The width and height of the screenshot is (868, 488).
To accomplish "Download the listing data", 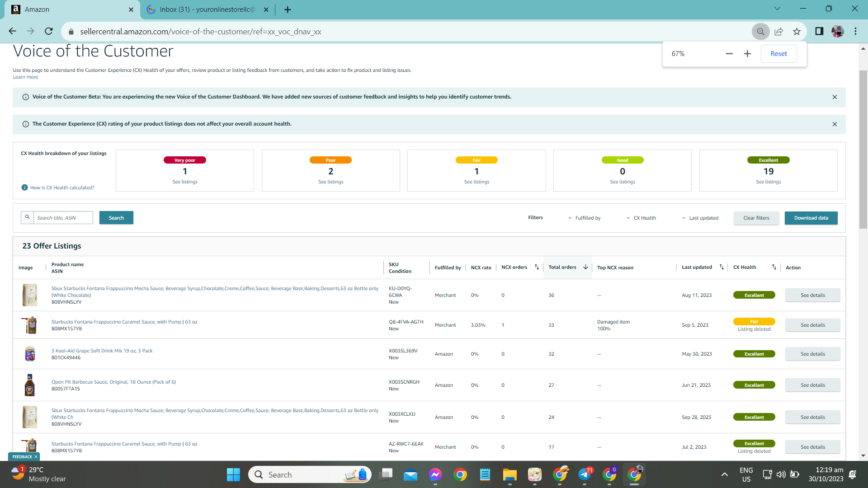I will point(811,218).
